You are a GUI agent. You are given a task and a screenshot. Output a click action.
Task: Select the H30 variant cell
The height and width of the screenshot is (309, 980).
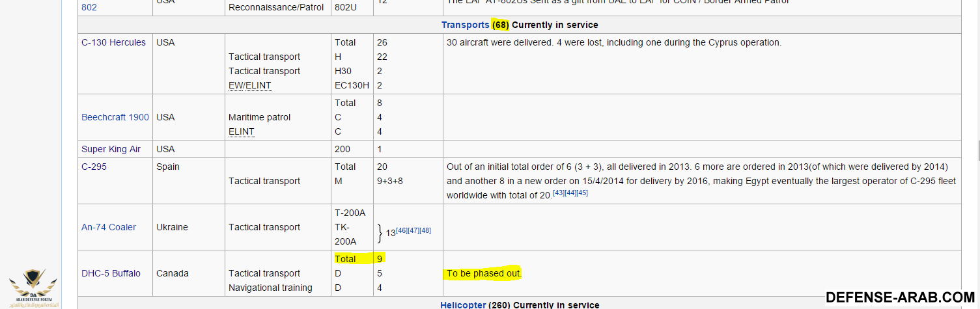[x=343, y=71]
